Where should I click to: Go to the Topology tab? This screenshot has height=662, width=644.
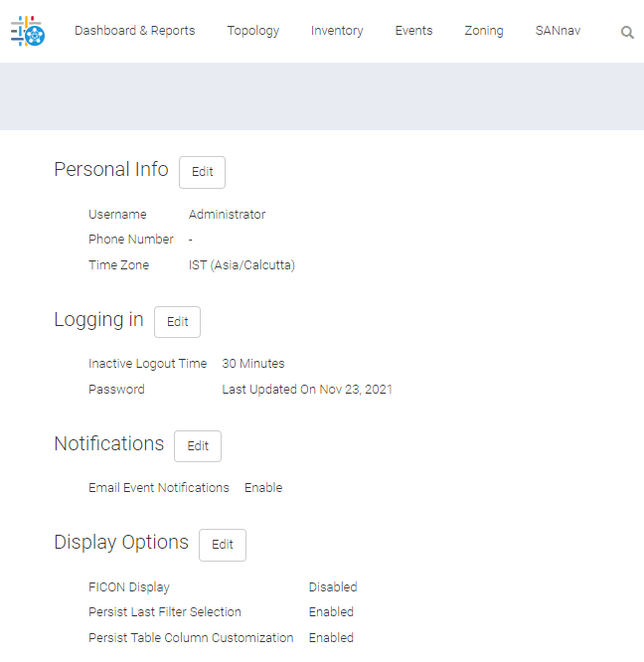pyautogui.click(x=252, y=31)
